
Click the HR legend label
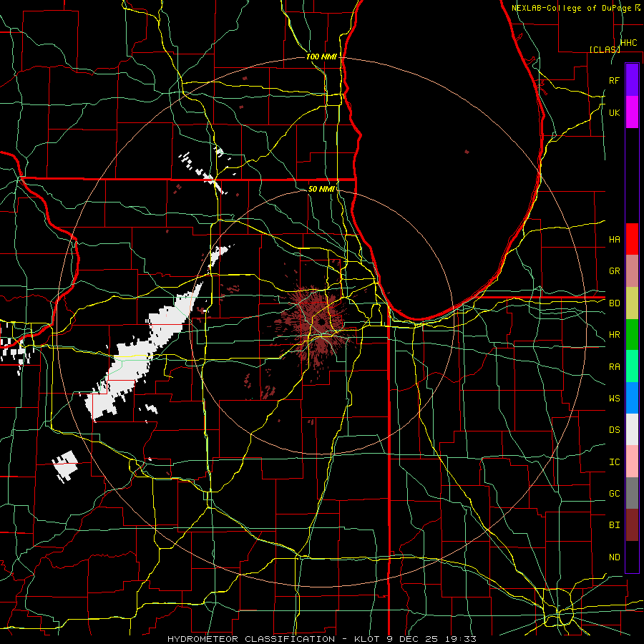(x=615, y=335)
